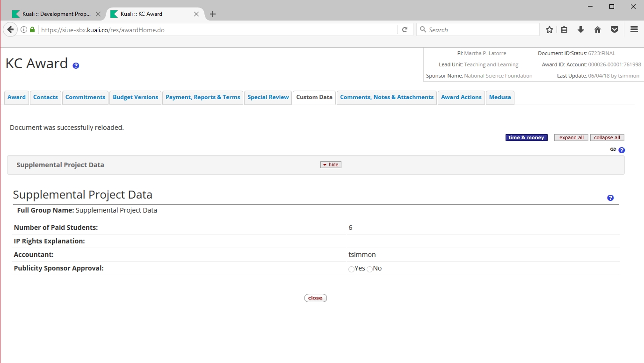
Task: Collapse all panels
Action: [607, 138]
